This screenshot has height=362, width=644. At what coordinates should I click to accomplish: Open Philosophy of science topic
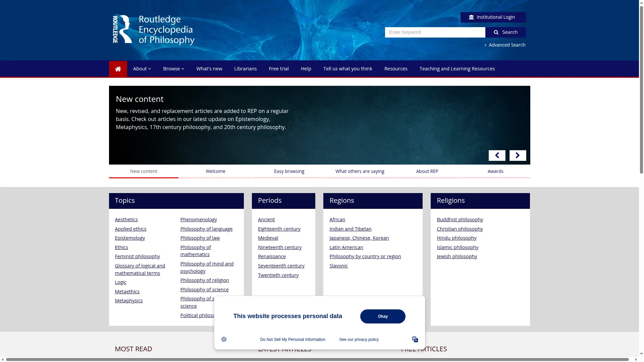(x=204, y=290)
